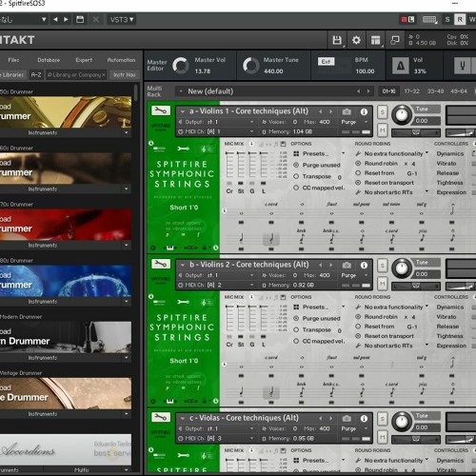The height and width of the screenshot is (476, 476).
Task: Mute the Violins 1 instrument with M button
Action: pyautogui.click(x=383, y=129)
